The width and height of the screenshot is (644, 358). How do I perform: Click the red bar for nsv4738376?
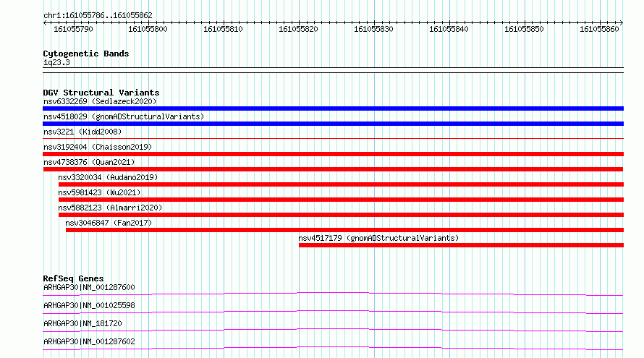coord(333,169)
